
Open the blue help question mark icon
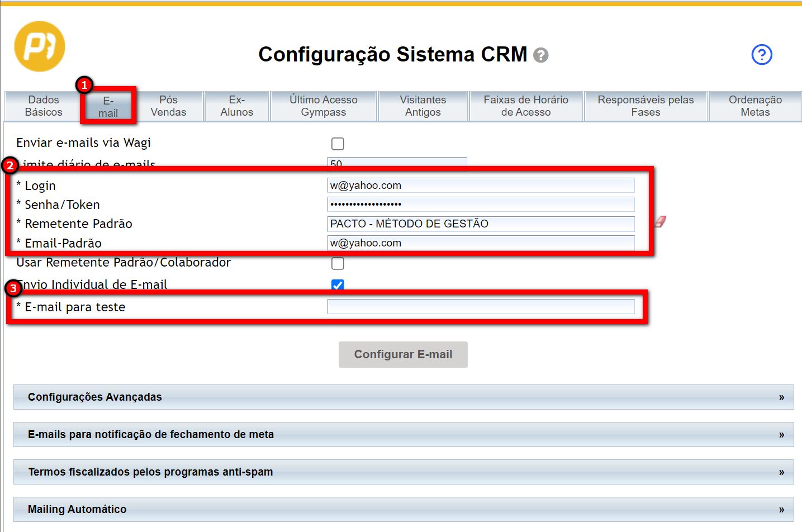point(761,55)
